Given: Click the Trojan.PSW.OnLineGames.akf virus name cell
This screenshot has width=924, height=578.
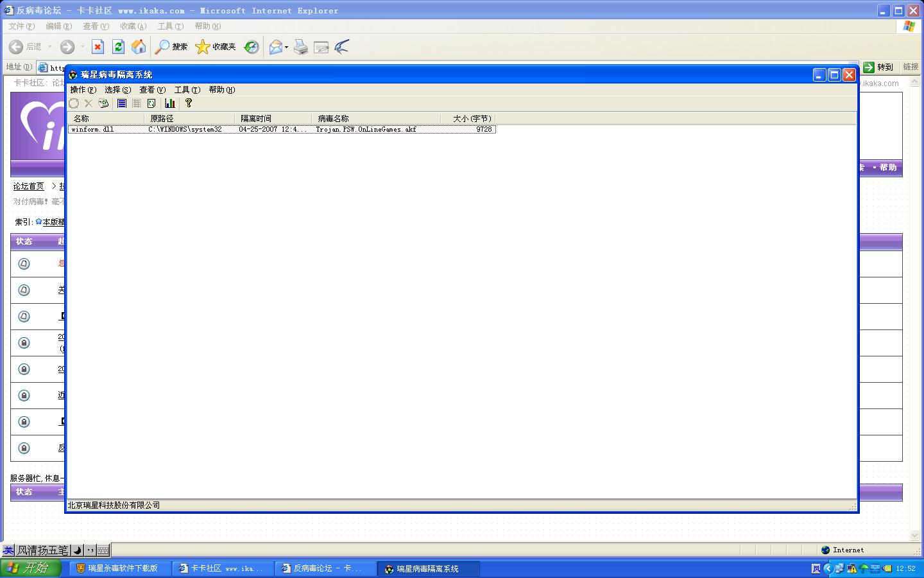Looking at the screenshot, I should [366, 130].
